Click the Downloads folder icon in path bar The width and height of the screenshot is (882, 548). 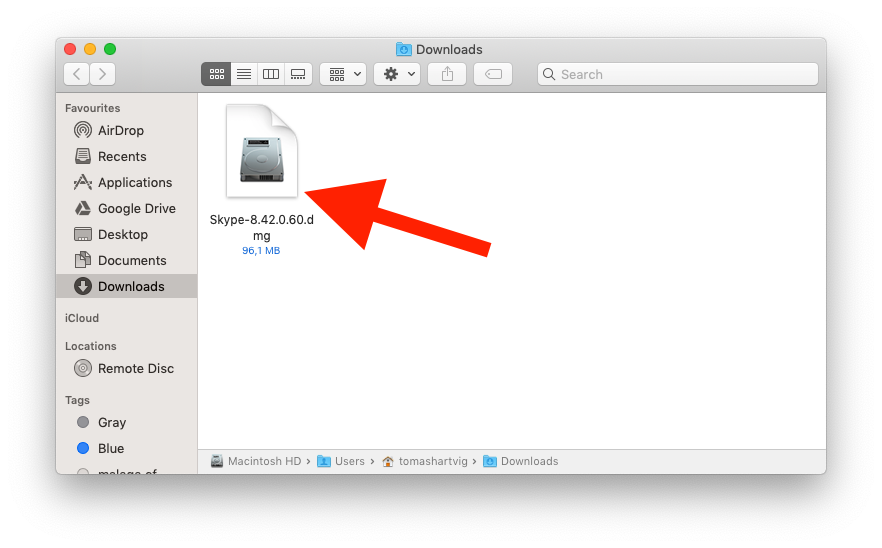coord(490,461)
